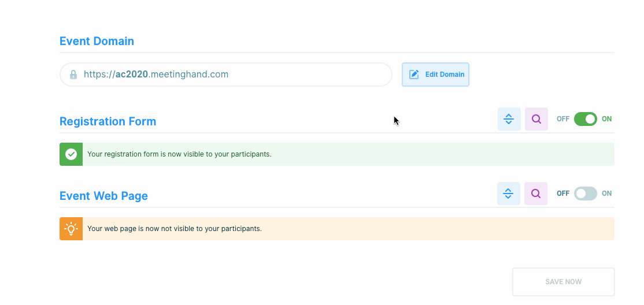Click the lock icon in the domain field
This screenshot has width=644, height=305.
click(x=73, y=75)
